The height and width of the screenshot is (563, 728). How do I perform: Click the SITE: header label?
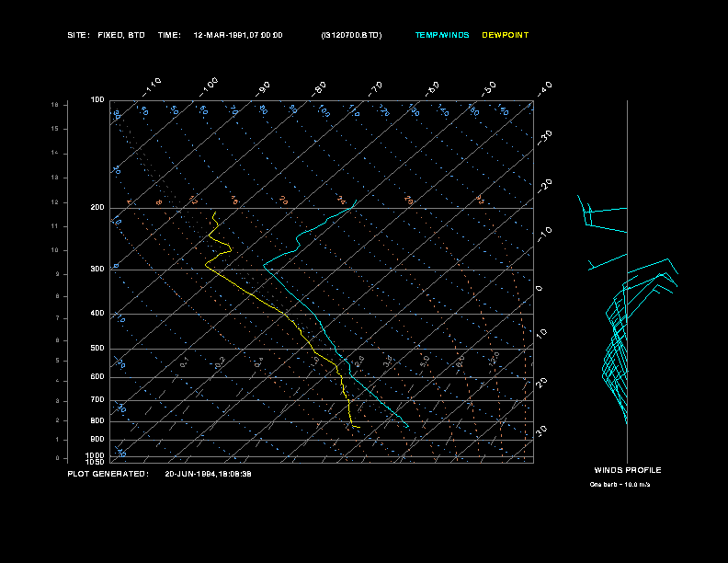[x=78, y=35]
